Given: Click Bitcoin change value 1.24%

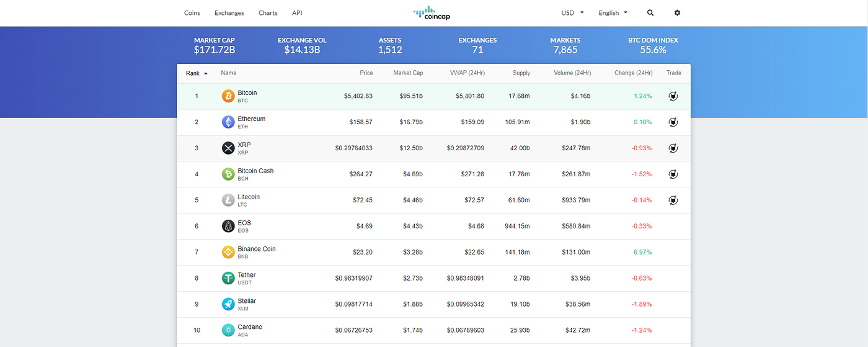Looking at the screenshot, I should [643, 96].
